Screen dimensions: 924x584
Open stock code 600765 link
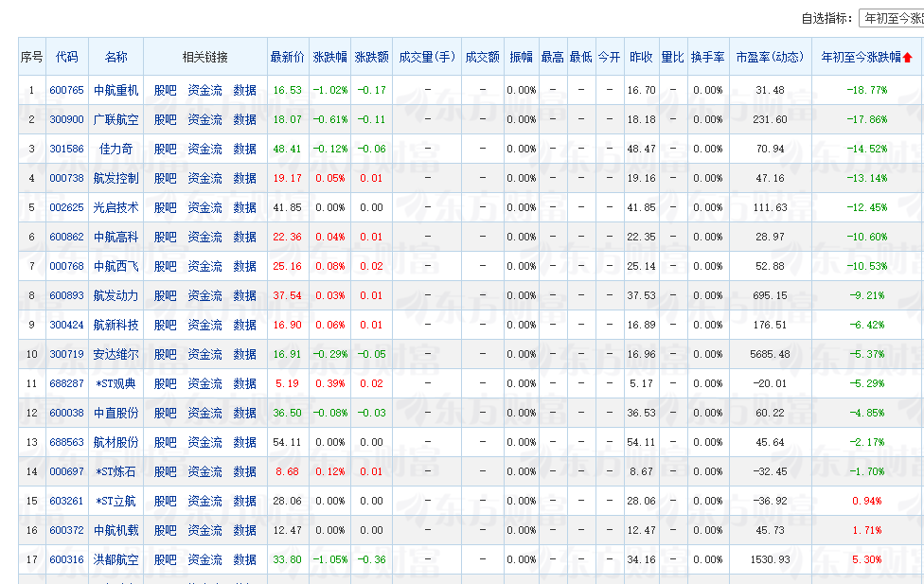(x=66, y=90)
